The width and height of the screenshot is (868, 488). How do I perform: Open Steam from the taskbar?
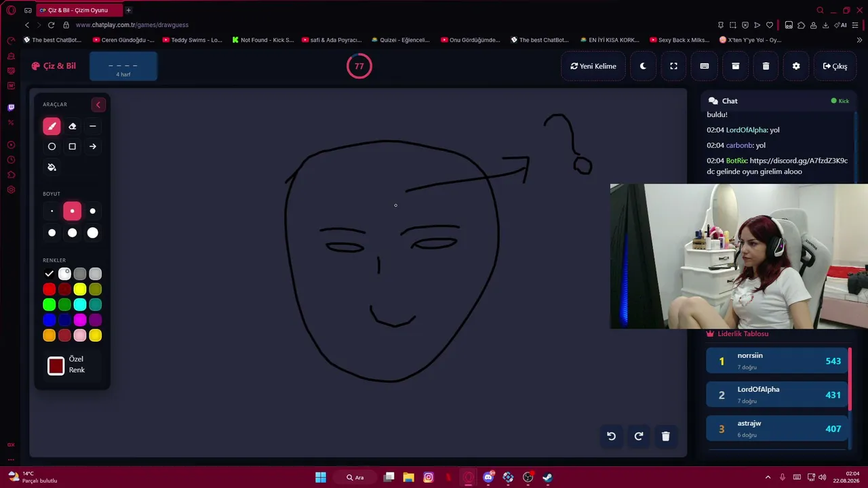547,477
